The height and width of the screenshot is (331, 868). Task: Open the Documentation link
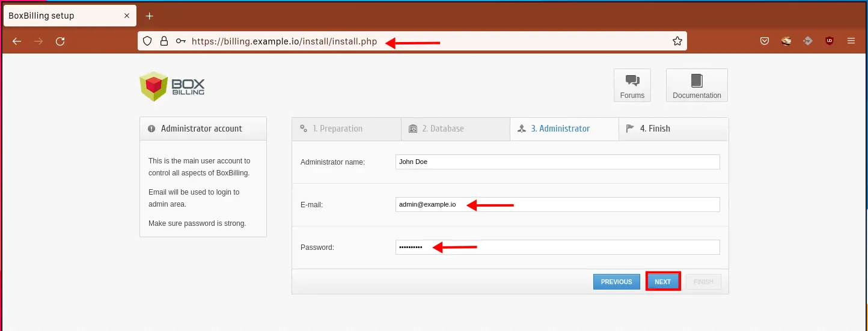tap(697, 85)
